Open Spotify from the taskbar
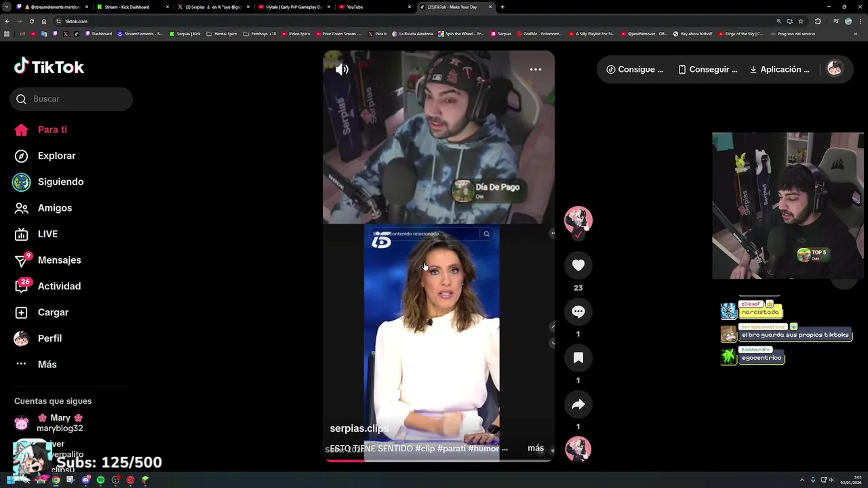The height and width of the screenshot is (488, 868). click(100, 480)
